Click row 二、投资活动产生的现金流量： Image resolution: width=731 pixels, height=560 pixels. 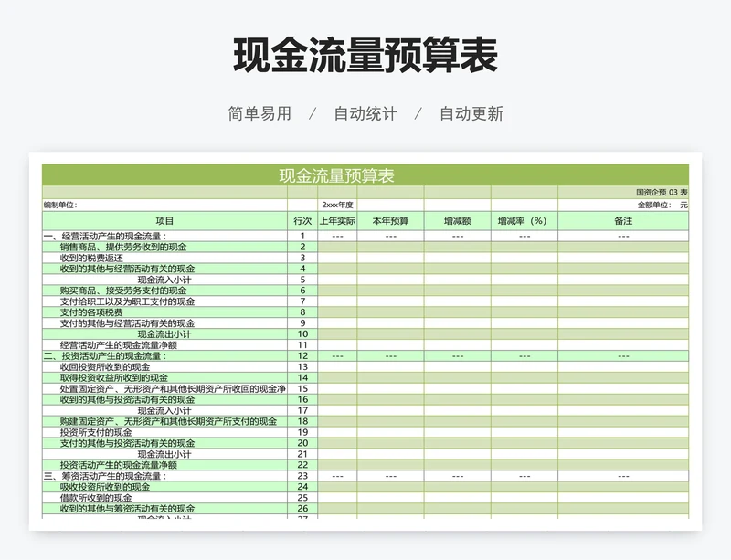pos(365,355)
